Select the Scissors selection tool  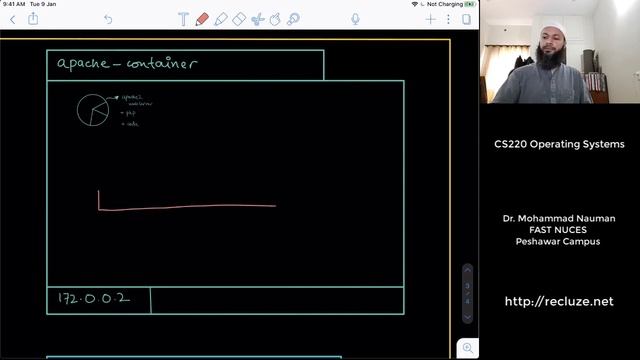click(x=258, y=19)
